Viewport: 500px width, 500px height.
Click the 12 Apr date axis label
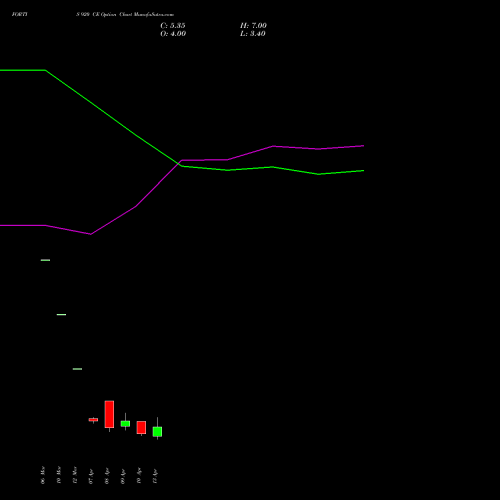click(155, 476)
